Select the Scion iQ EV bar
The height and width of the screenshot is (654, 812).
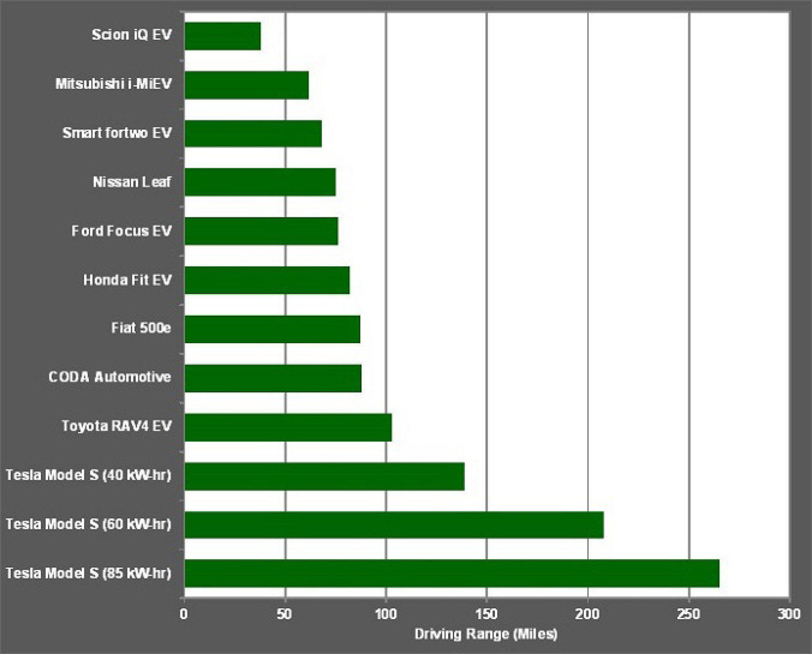pyautogui.click(x=223, y=36)
